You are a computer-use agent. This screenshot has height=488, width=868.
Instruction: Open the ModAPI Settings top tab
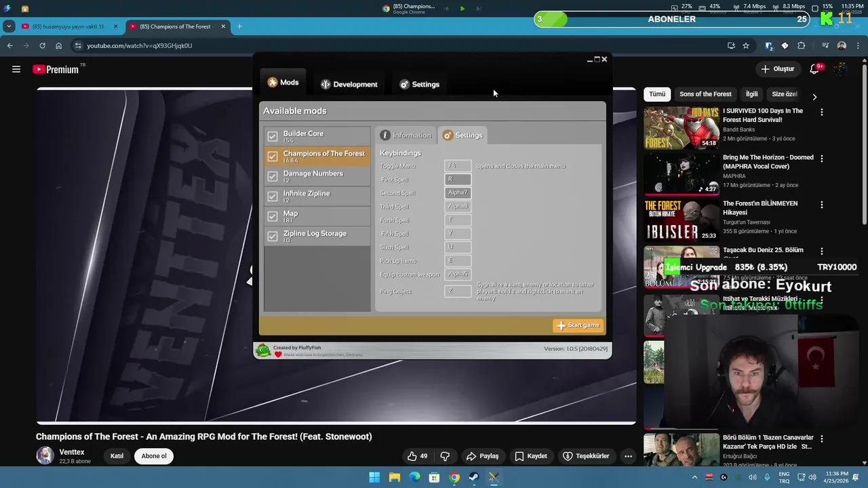[x=419, y=84]
